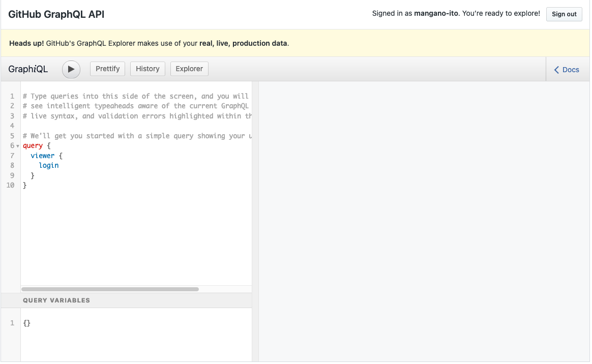Click the username mangano-ito
The image size is (592, 364).
[436, 14]
